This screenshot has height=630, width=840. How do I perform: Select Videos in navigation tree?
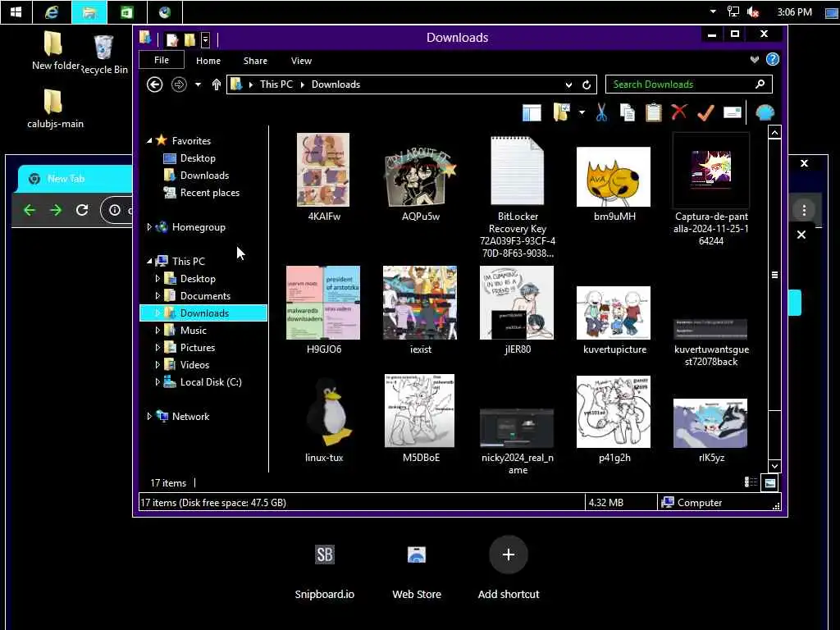194,364
